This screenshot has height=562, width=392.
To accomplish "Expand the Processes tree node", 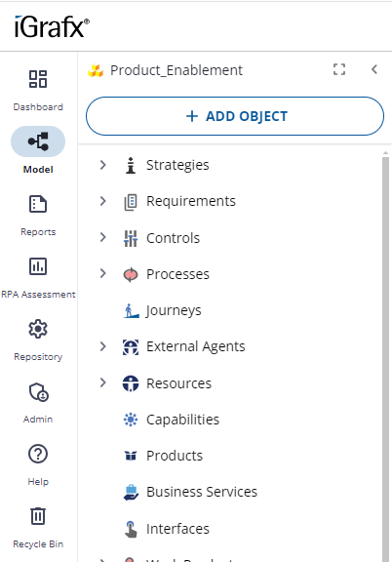I will coord(102,274).
